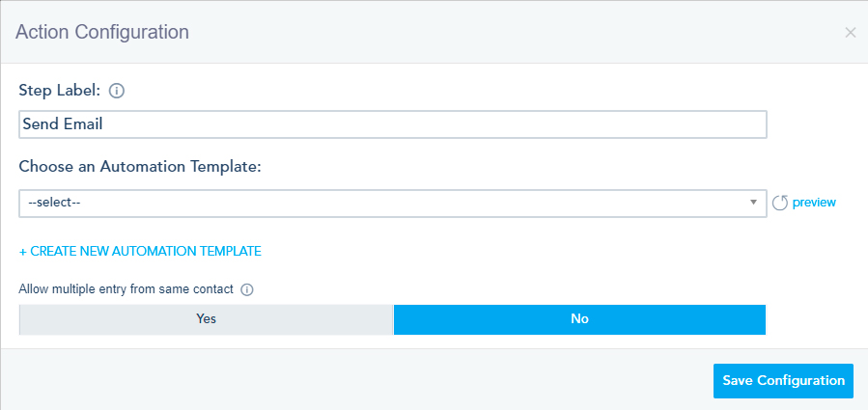This screenshot has height=410, width=868.
Task: Click the Action Configuration title
Action: click(102, 32)
